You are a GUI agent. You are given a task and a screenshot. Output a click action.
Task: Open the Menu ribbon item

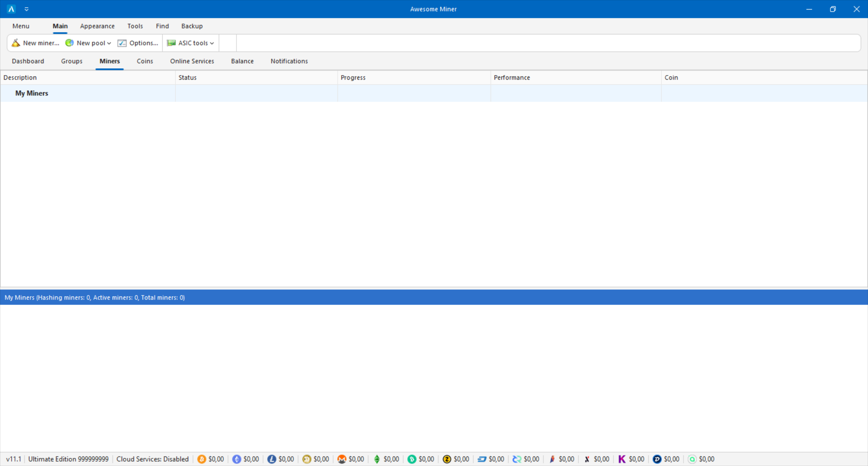click(x=21, y=26)
